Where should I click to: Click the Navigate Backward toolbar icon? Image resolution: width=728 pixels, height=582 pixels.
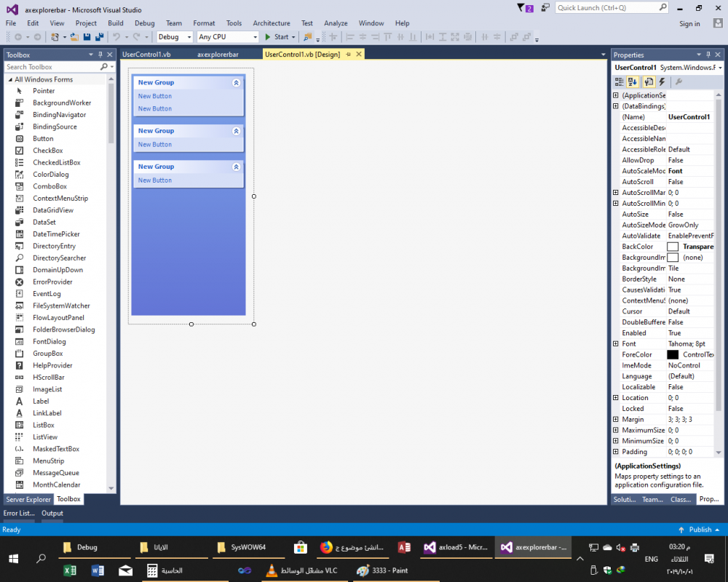pos(18,37)
